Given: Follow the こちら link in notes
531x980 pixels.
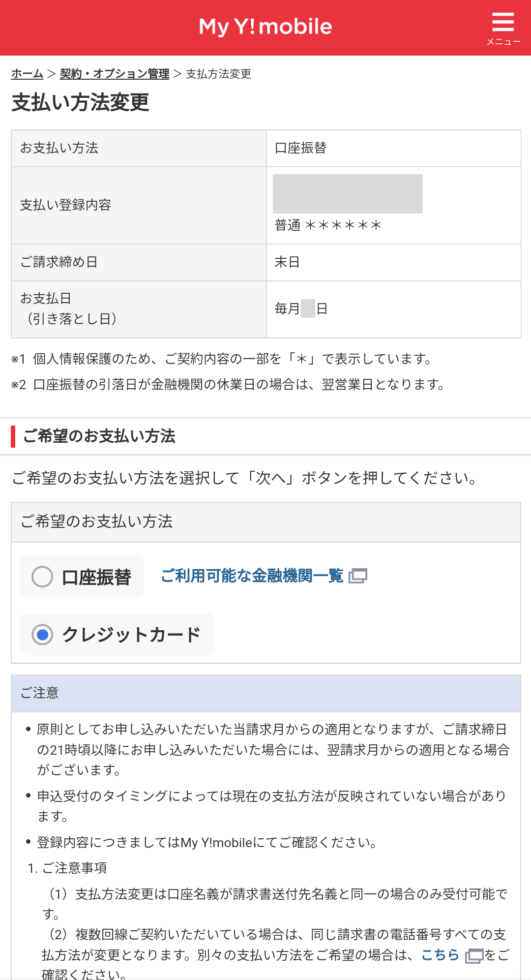Looking at the screenshot, I should coord(440,955).
